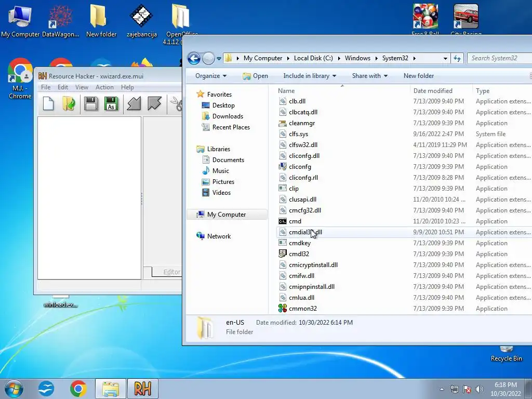Select Desktop in navigation pane
532x399 pixels.
pos(223,105)
